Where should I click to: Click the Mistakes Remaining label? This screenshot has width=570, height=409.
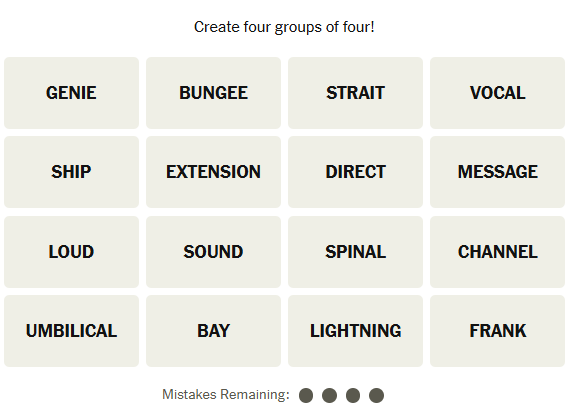tap(226, 394)
